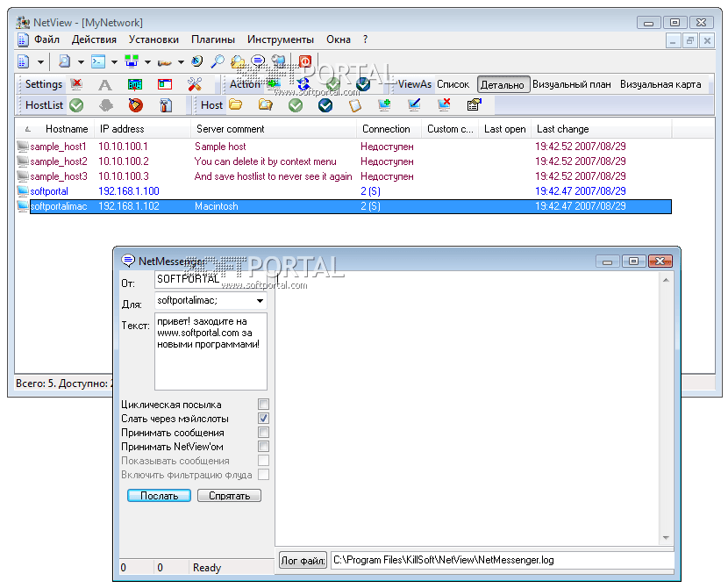This screenshot has width=728, height=588.
Task: Switch view to Список mode
Action: [x=453, y=84]
